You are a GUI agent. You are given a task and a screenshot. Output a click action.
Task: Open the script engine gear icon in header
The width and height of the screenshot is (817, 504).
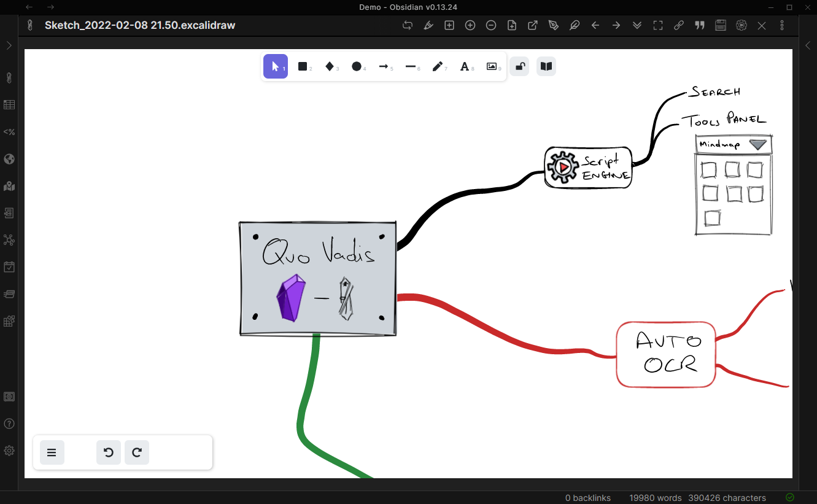(x=741, y=25)
